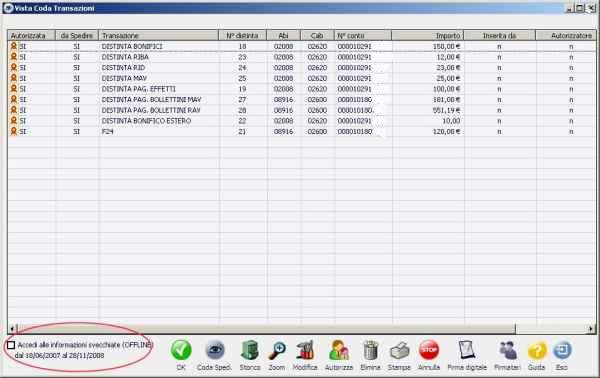Click the Zoom magnifier icon
The height and width of the screenshot is (378, 600).
(x=277, y=350)
